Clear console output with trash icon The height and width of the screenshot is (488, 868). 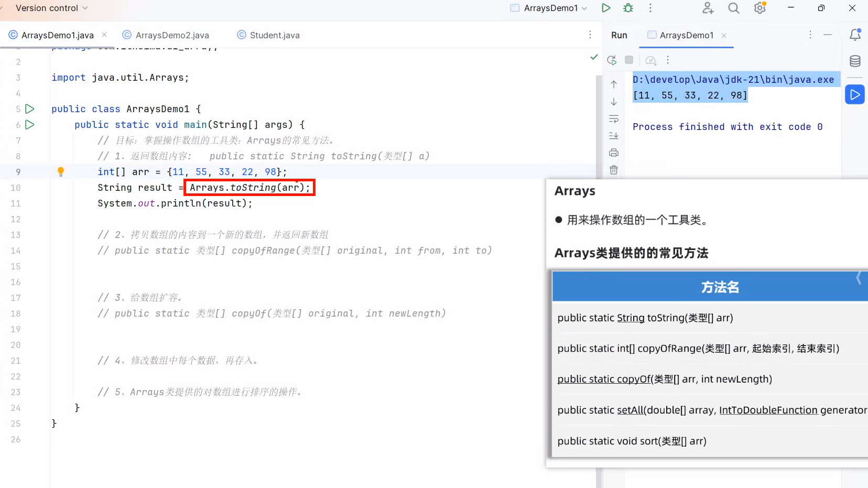(x=614, y=170)
